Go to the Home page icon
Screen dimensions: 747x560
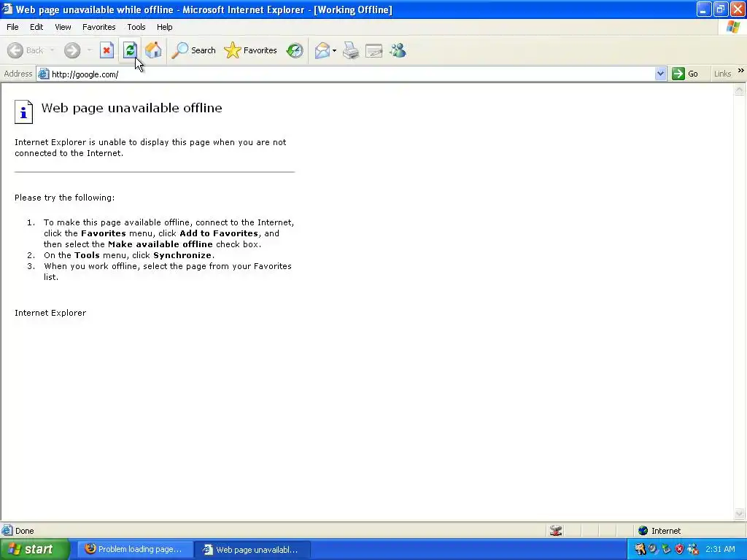tap(153, 50)
